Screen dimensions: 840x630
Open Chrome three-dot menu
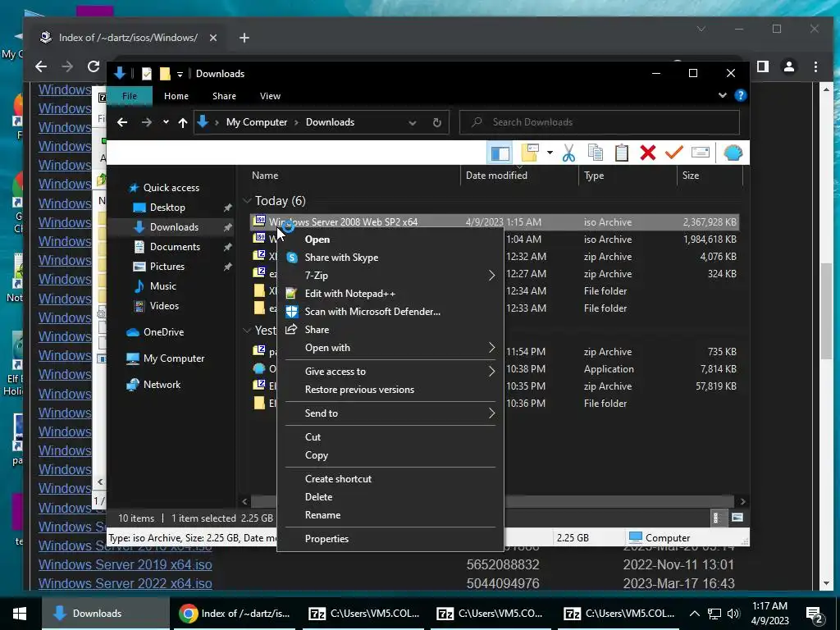(x=816, y=66)
